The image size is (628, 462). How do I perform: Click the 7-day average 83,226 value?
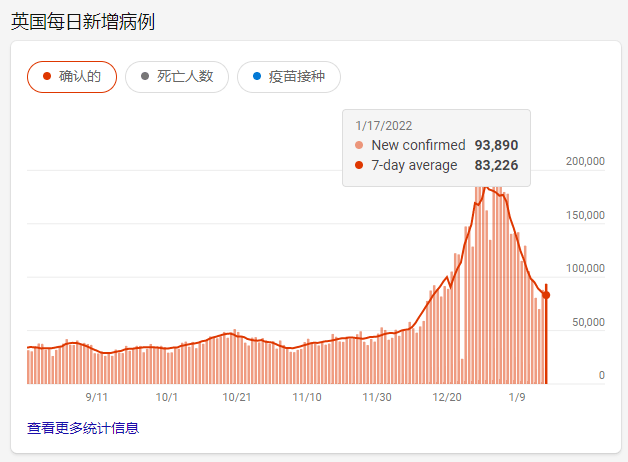click(x=496, y=165)
